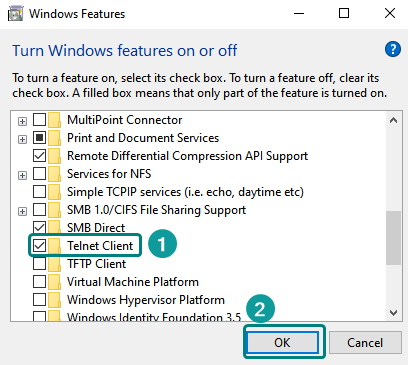This screenshot has width=408, height=365.
Task: Click the Print and Document Services folder icon
Action: pyautogui.click(x=54, y=138)
